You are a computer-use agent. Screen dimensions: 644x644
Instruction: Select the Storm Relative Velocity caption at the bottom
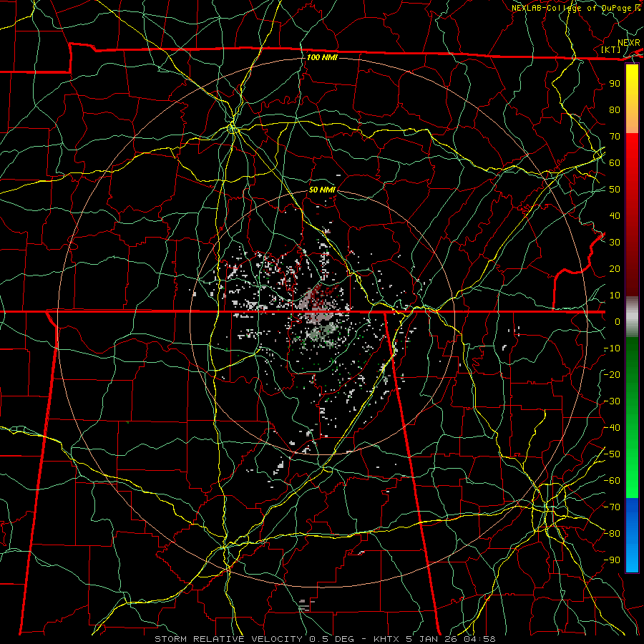click(325, 639)
